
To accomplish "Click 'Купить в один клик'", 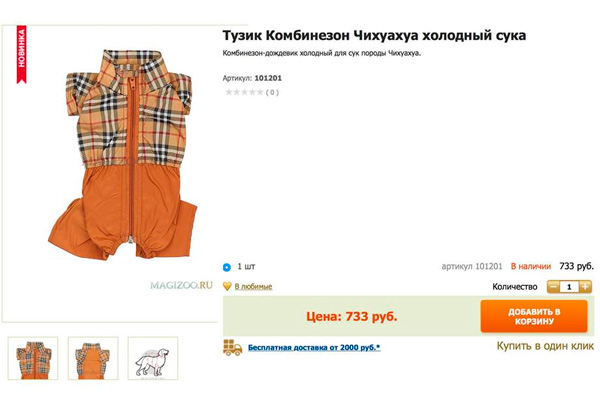I will coord(544,346).
